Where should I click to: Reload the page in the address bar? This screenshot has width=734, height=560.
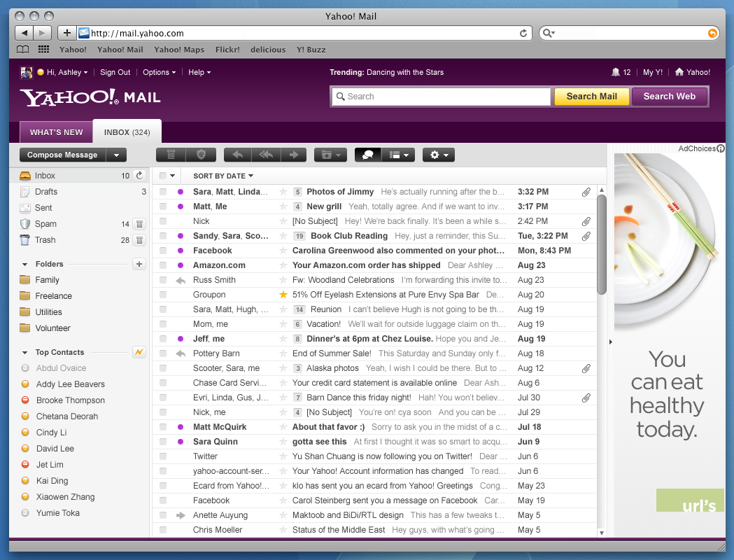click(x=523, y=33)
